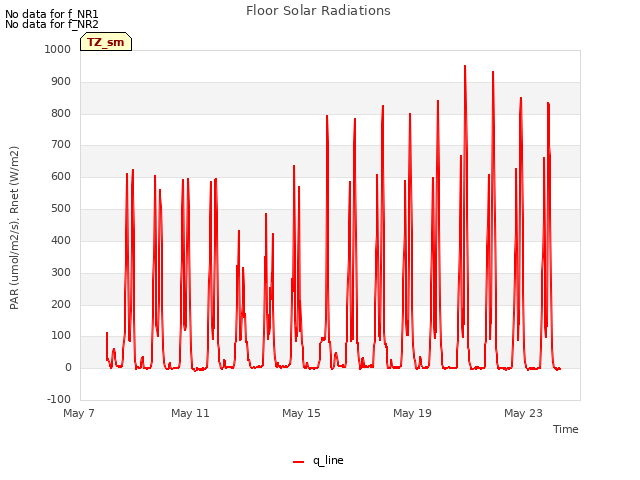The image size is (640, 480).
Task: Click the -100 y-axis tick label
Action: pyautogui.click(x=59, y=399)
